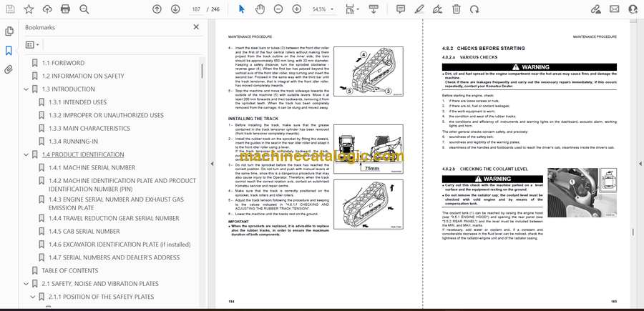Add a sticky note comment
This screenshot has height=311, width=644.
[401, 9]
